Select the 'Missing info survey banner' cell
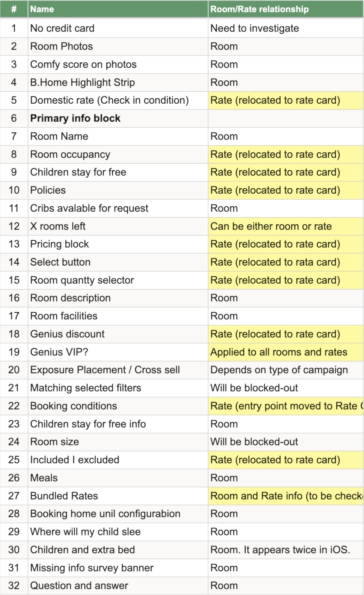The height and width of the screenshot is (595, 364). click(118, 568)
